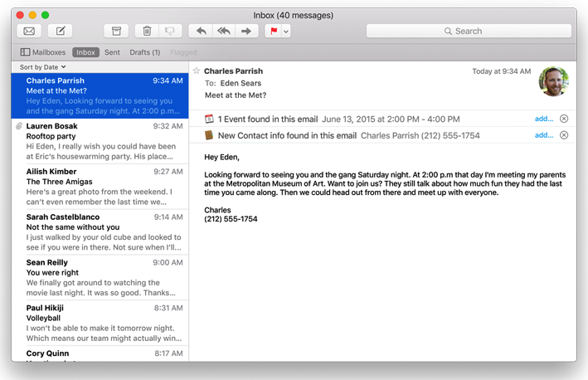This screenshot has width=588, height=380.
Task: Click the event date June 13, 2015 text
Action: 391,119
